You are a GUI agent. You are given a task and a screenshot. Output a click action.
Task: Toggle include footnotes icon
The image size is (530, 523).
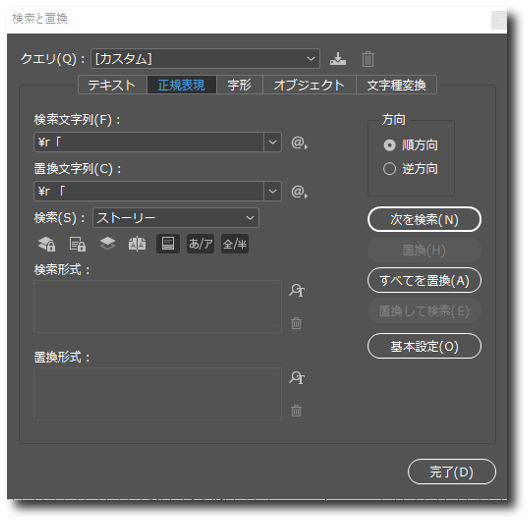click(x=168, y=244)
